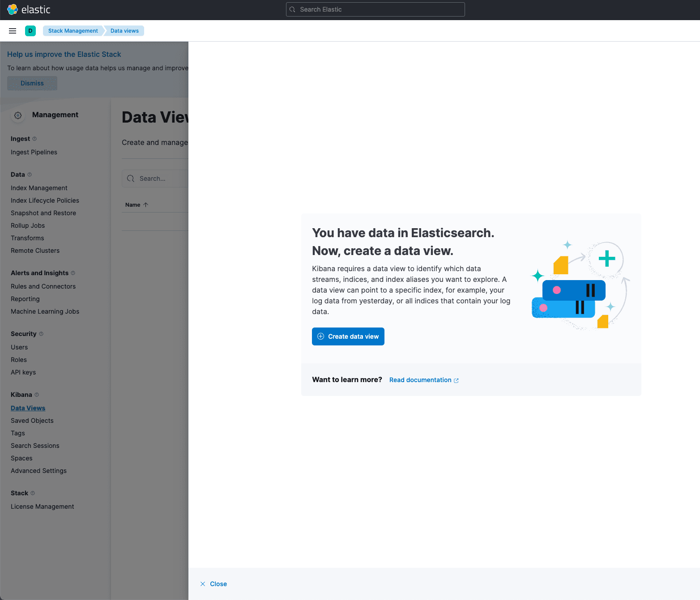Open Roles page

[x=19, y=360]
